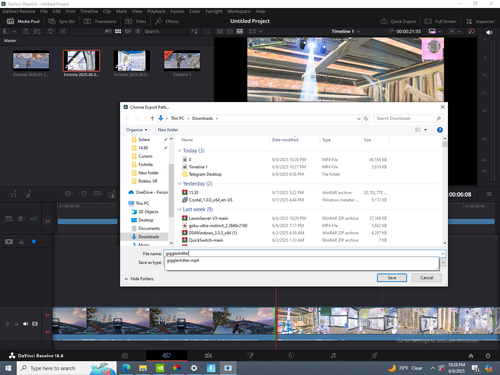
Task: Toggle the video track enable icon
Action: point(35,324)
